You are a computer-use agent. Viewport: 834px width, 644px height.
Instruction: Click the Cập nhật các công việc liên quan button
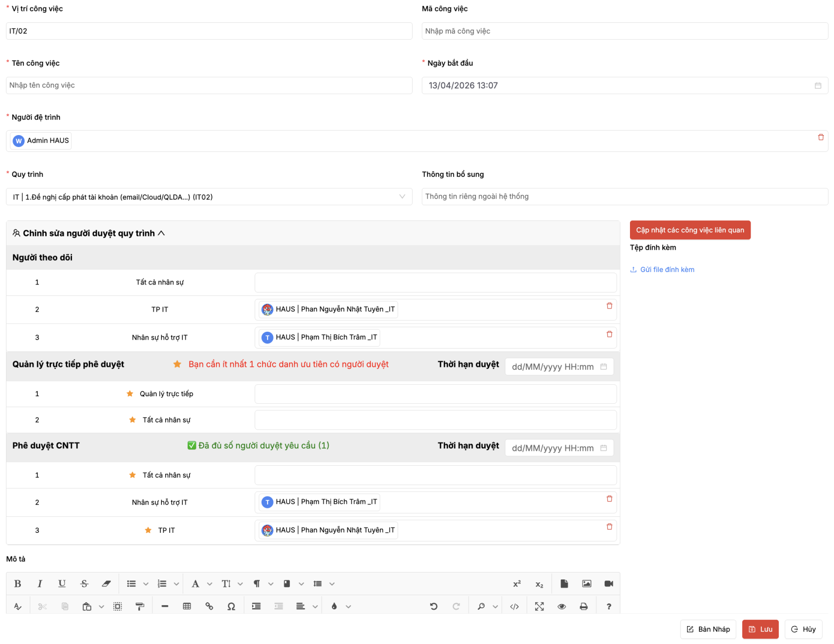690,230
